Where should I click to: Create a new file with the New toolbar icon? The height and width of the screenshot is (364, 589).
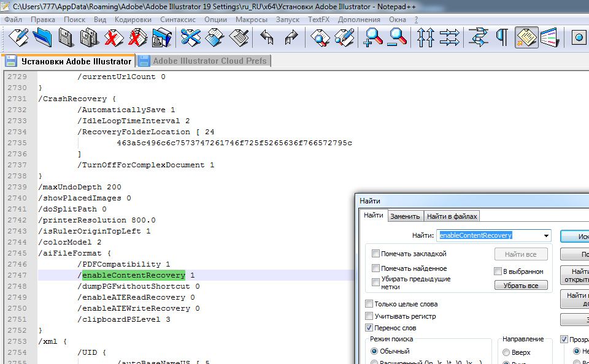pos(18,37)
